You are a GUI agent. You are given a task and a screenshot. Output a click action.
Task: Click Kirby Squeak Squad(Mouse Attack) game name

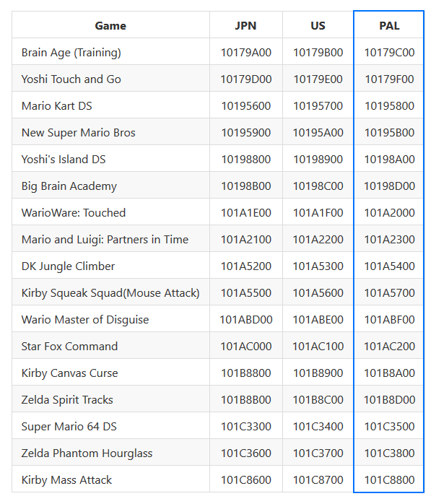pyautogui.click(x=110, y=293)
